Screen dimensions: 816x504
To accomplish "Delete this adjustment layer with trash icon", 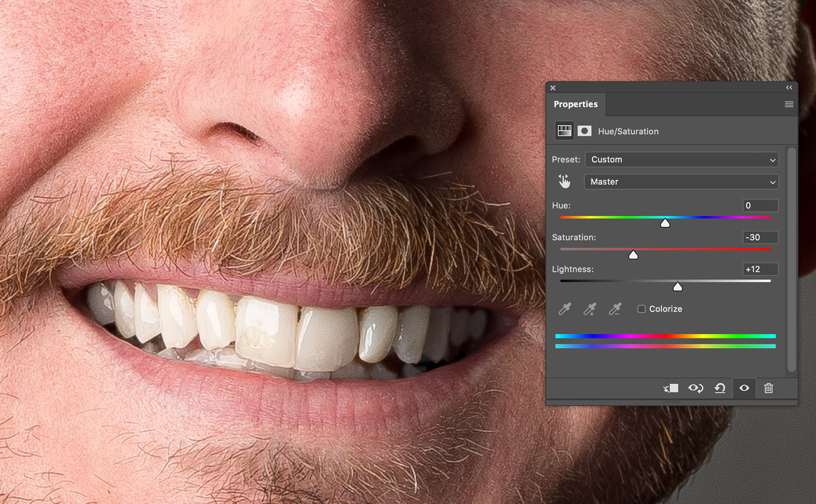I will (769, 388).
